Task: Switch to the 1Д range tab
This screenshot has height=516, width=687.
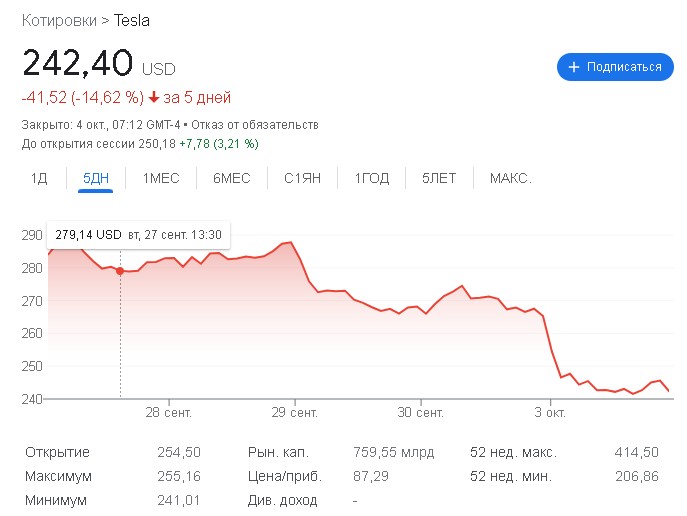Action: pos(39,178)
